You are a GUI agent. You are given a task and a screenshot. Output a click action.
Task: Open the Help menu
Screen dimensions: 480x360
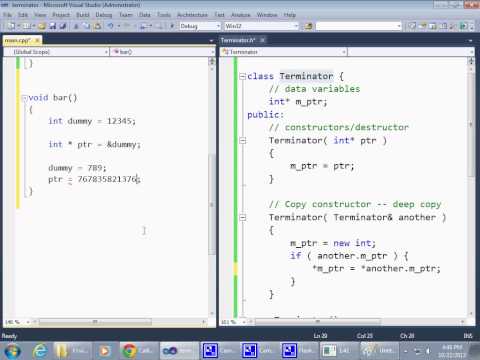[x=290, y=15]
